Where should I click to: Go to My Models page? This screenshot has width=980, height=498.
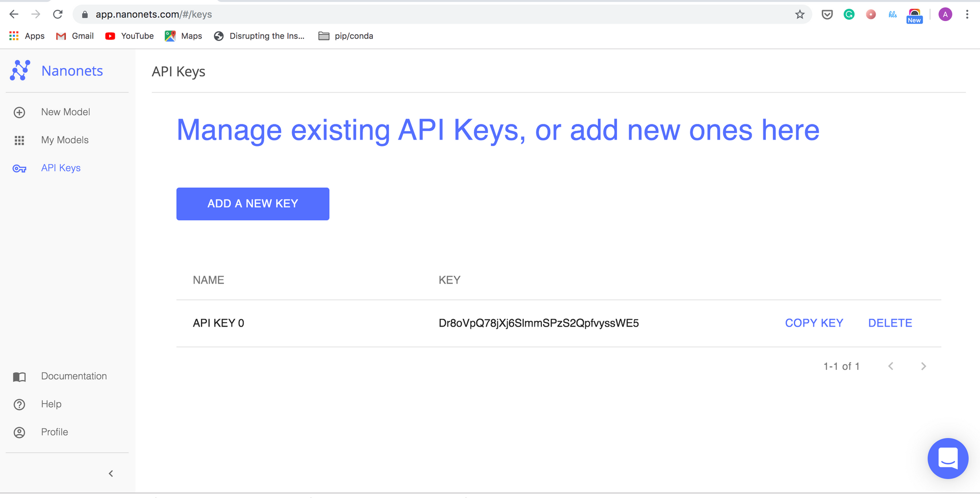tap(65, 140)
